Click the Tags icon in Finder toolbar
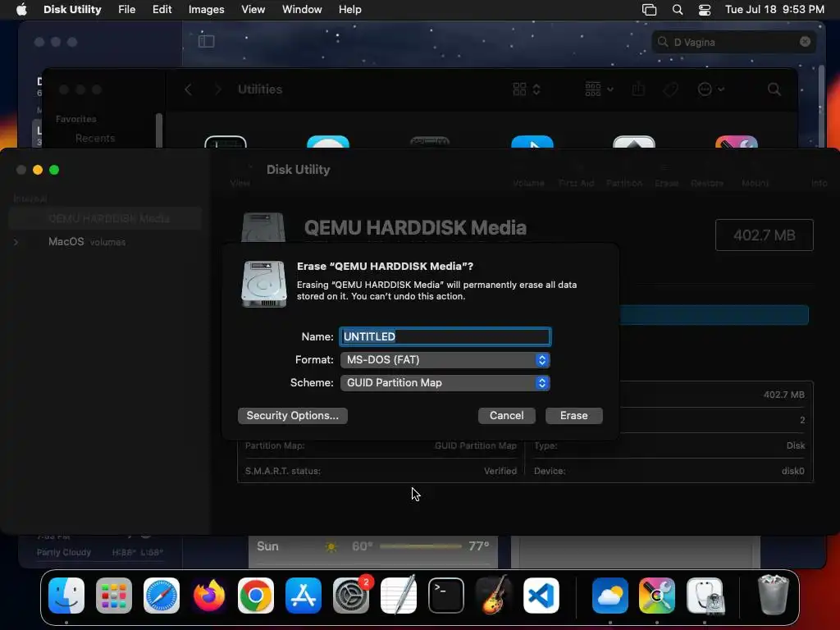840x630 pixels. click(671, 89)
